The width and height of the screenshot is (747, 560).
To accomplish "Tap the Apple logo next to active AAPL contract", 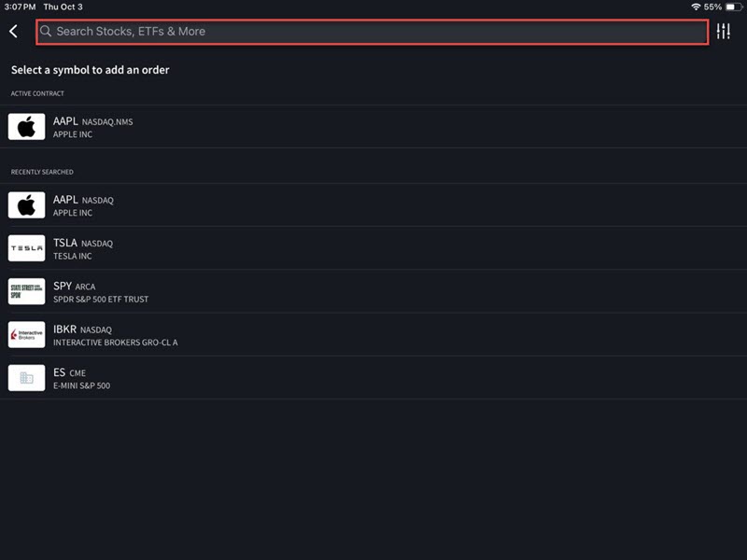I will coord(26,125).
